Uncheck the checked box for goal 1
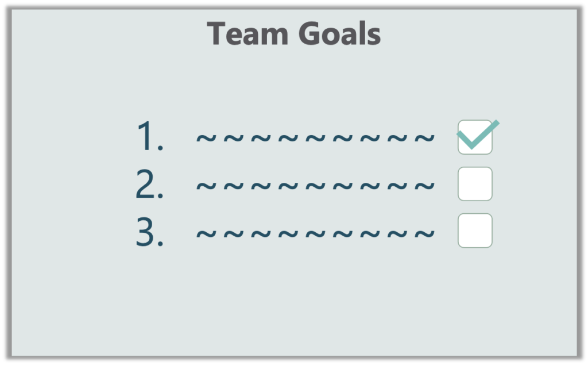The width and height of the screenshot is (588, 365). (475, 137)
